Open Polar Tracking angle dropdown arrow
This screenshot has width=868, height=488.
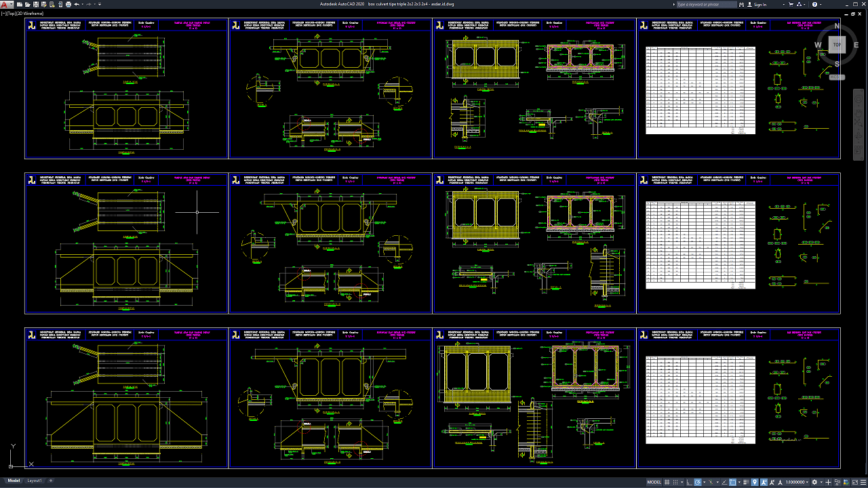(705, 482)
